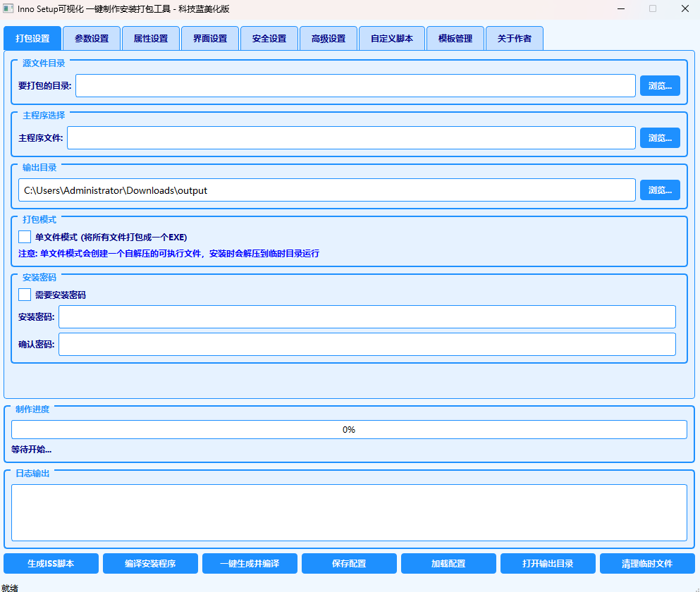Toggle 需要安装密码 checkbox
Viewport: 700px width, 592px height.
25,295
